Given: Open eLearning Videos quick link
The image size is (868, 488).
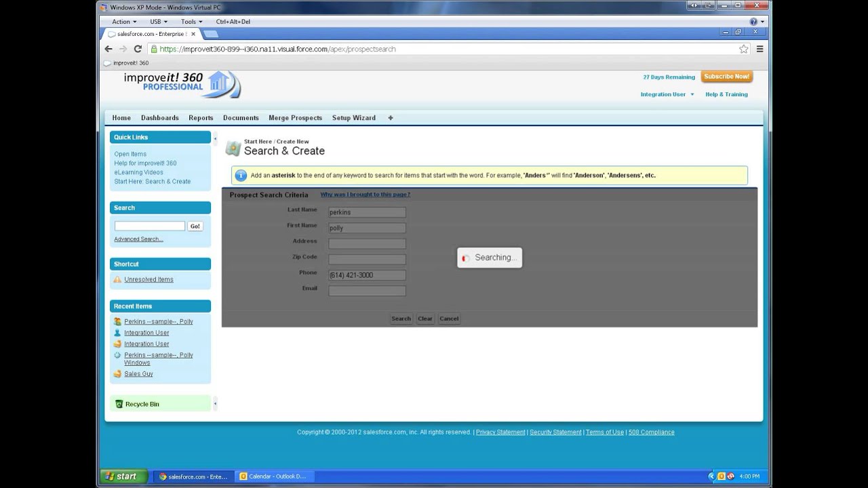Looking at the screenshot, I should click(x=138, y=172).
